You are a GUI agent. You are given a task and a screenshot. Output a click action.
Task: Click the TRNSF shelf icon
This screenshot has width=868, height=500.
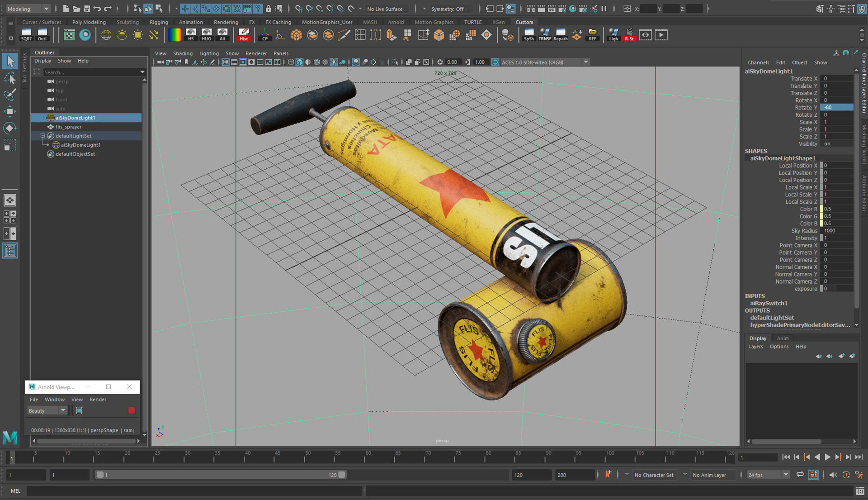pos(545,35)
